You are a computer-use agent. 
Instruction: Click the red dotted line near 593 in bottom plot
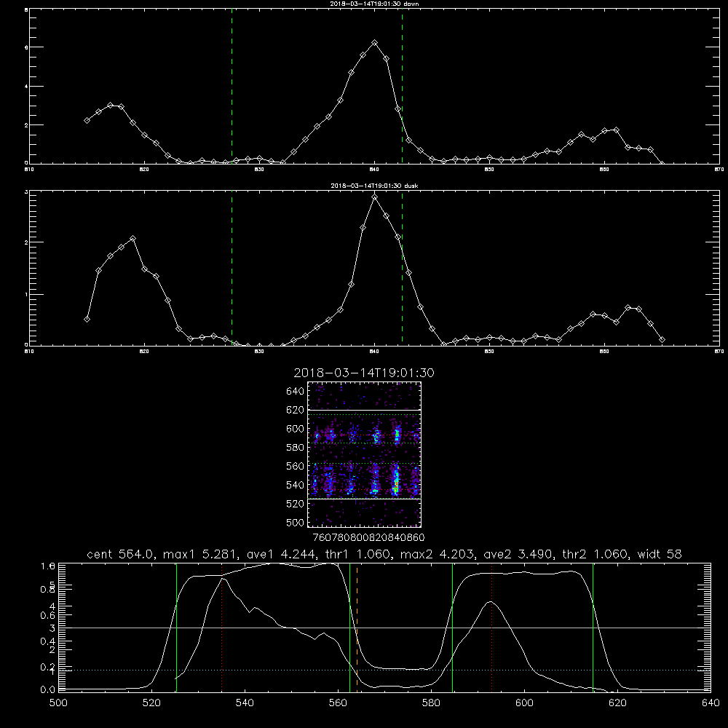tap(491, 627)
